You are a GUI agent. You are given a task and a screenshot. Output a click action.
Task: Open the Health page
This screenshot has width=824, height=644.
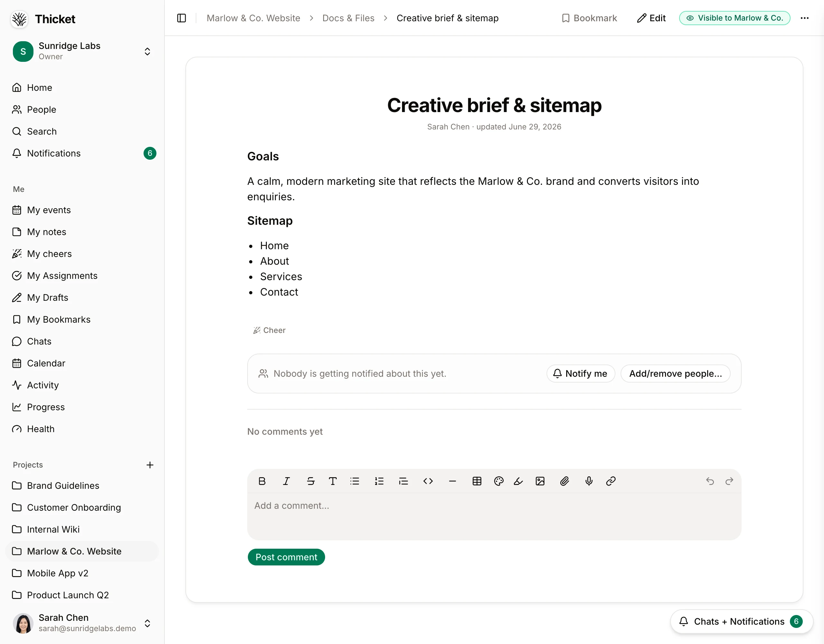(x=82, y=429)
